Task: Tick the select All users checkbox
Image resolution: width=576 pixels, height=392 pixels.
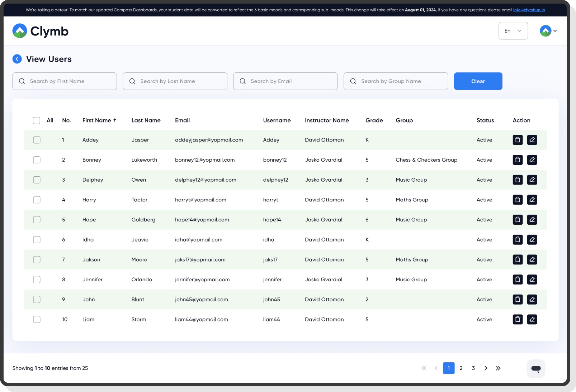Action: (x=37, y=120)
